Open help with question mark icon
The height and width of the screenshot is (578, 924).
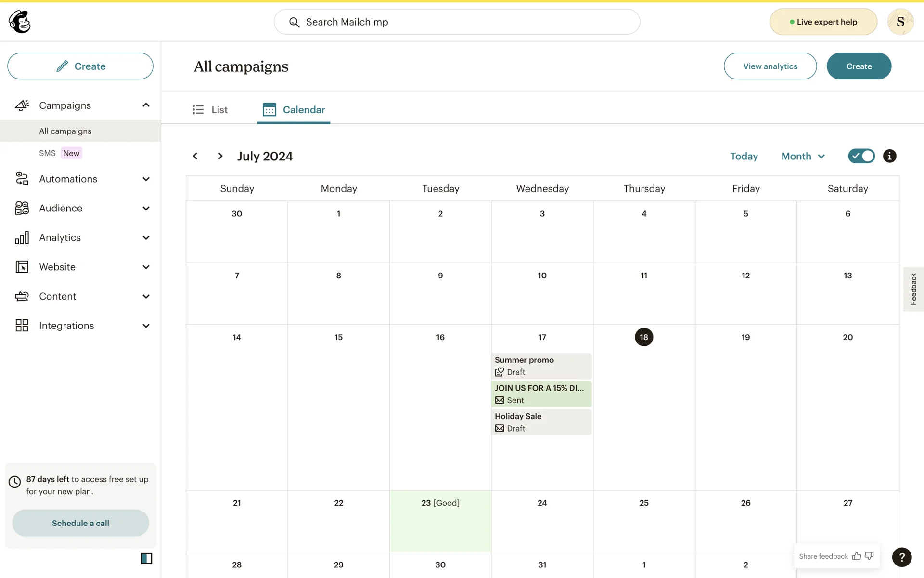[x=901, y=557]
